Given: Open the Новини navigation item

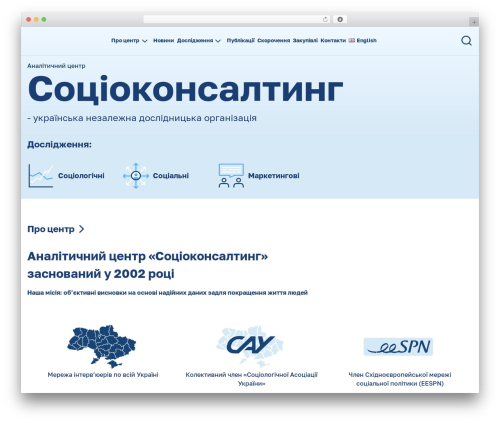Looking at the screenshot, I should click(x=163, y=40).
